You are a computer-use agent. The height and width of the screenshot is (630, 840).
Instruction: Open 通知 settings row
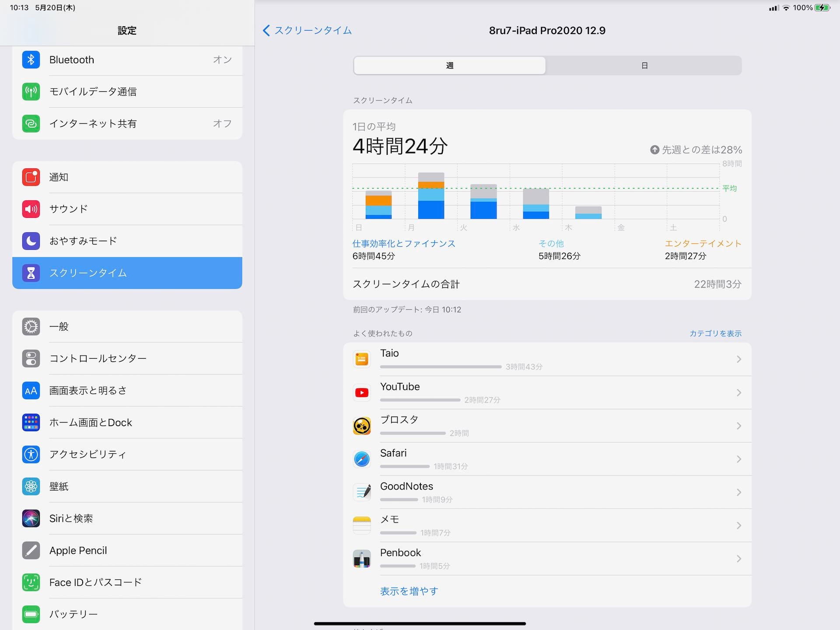point(127,177)
